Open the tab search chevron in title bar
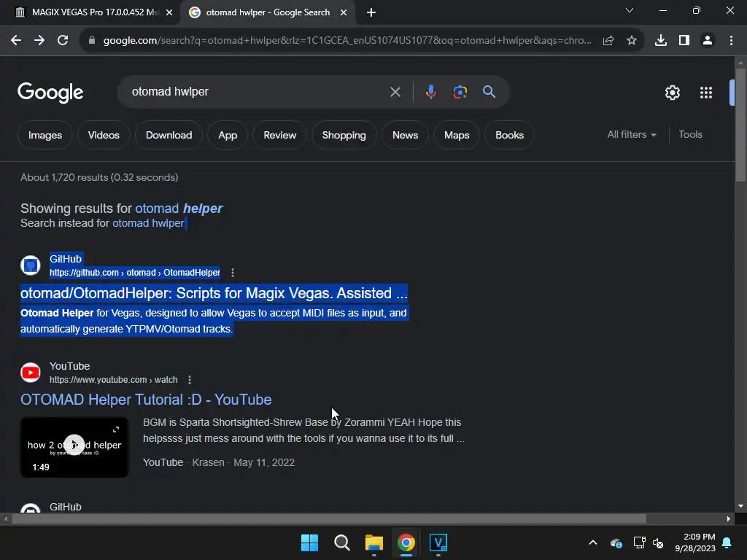747x560 pixels. tap(630, 10)
